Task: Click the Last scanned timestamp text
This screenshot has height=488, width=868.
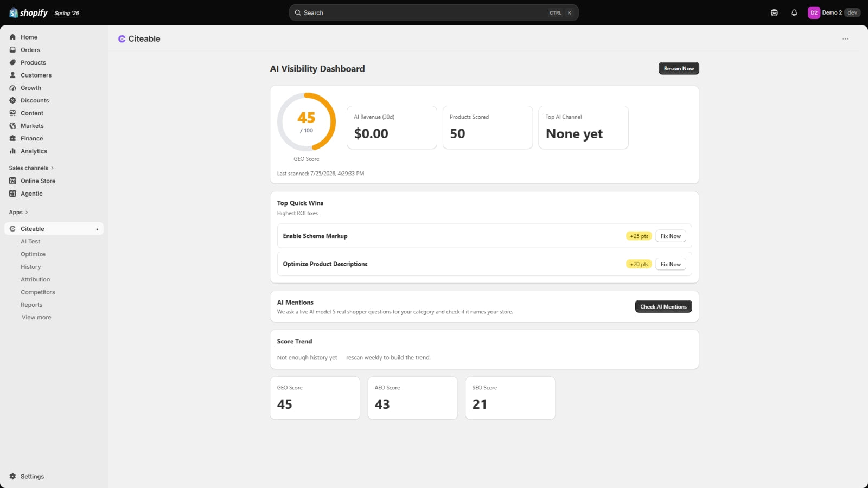Action: point(321,174)
